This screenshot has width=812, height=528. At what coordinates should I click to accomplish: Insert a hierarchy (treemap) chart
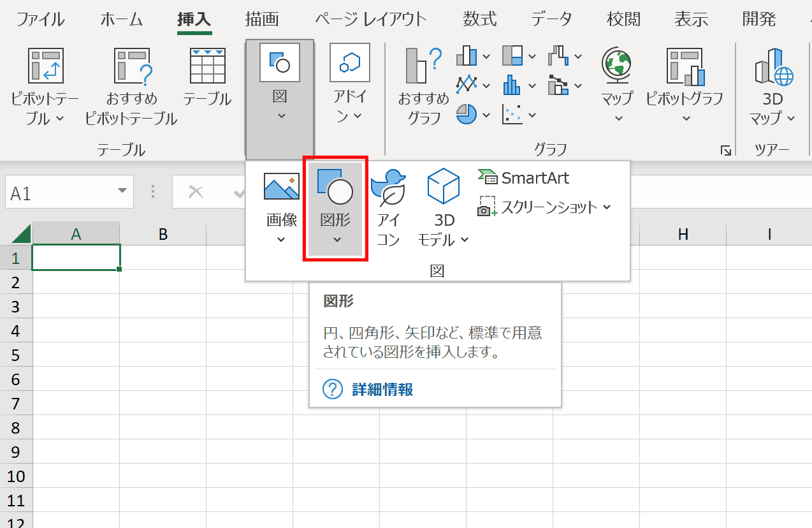pyautogui.click(x=513, y=56)
